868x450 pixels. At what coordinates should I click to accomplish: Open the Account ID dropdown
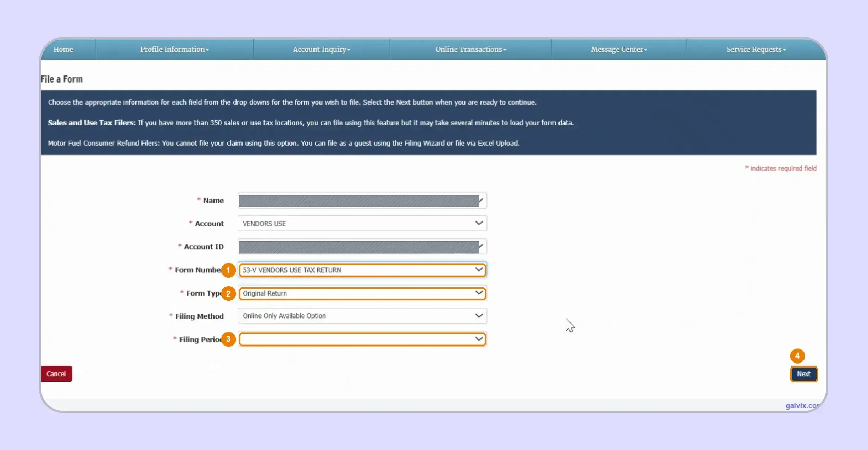pyautogui.click(x=362, y=247)
